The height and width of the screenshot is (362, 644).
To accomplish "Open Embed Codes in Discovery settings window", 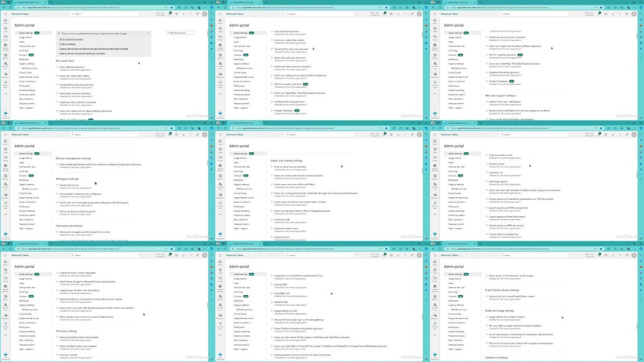I will point(25,314).
